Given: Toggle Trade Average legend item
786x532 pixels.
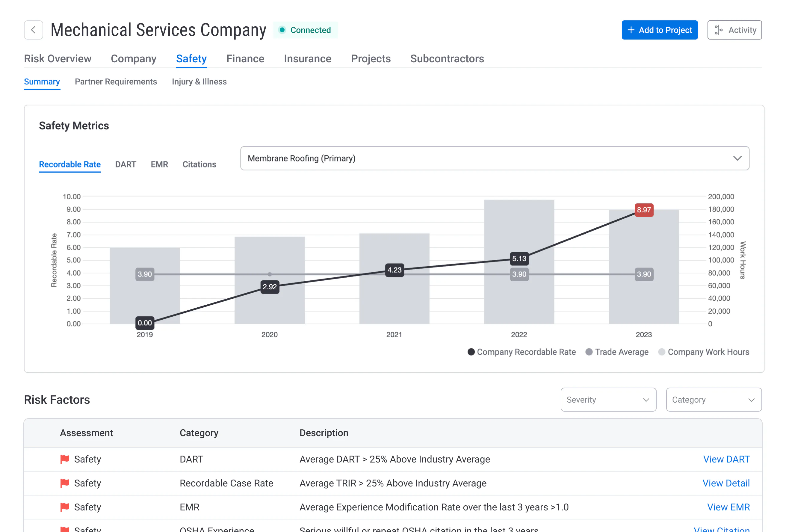Looking at the screenshot, I should [617, 352].
